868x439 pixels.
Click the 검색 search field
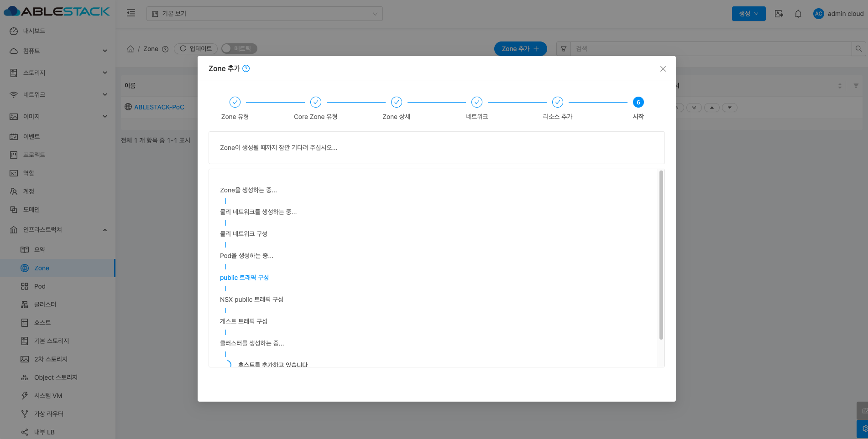[711, 49]
